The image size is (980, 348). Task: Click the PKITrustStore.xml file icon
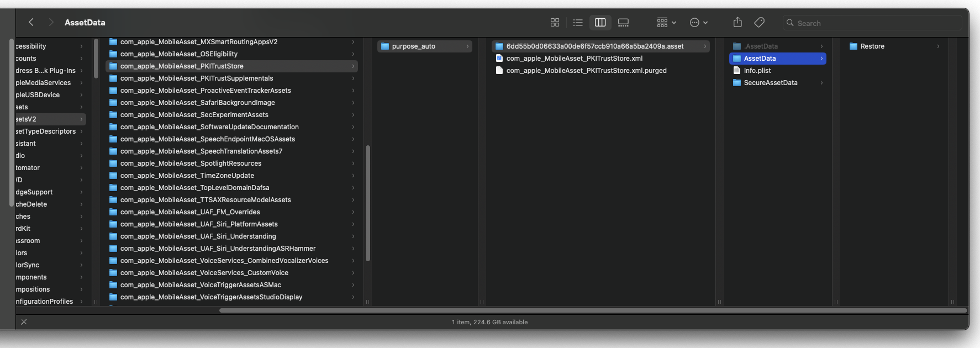[499, 58]
